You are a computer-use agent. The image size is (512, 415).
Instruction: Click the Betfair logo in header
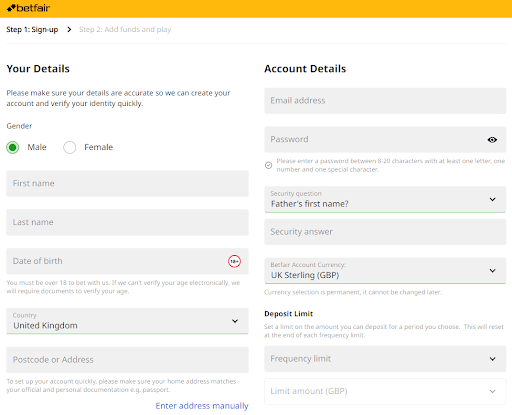[28, 8]
